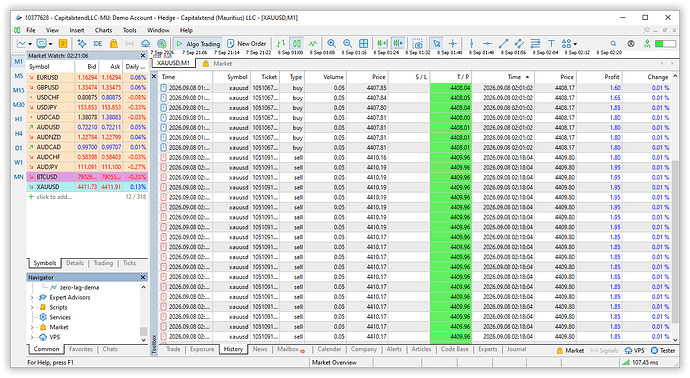This screenshot has width=690, height=378.
Task: Select the M15 timeframe button
Action: point(18,90)
